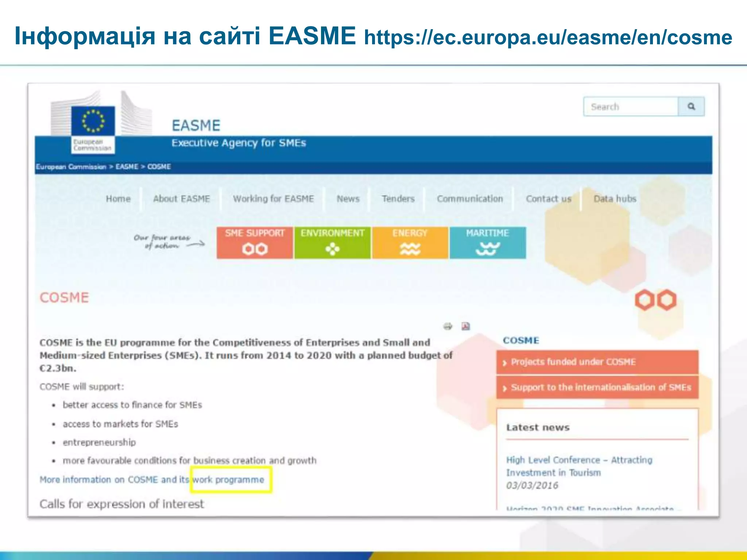747x560 pixels.
Task: Click the print page icon
Action: pos(448,326)
